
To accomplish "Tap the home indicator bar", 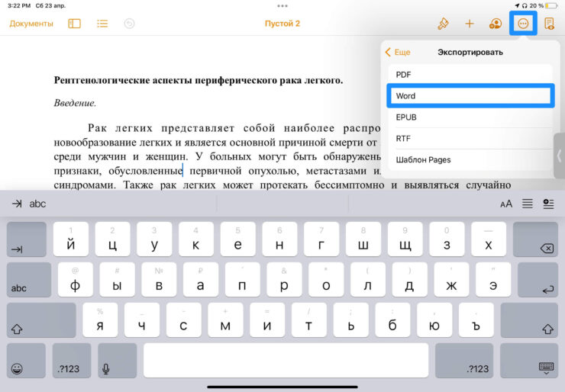I will pyautogui.click(x=282, y=387).
